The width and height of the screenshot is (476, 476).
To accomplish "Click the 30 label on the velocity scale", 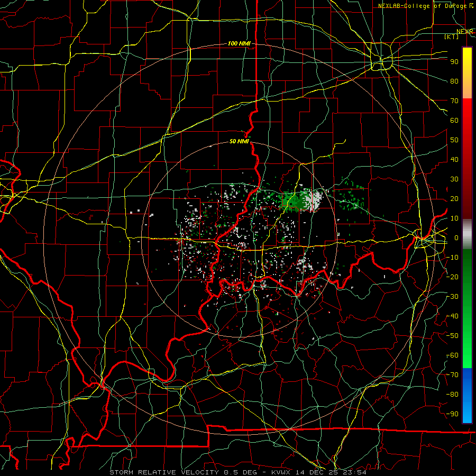I will [x=454, y=179].
